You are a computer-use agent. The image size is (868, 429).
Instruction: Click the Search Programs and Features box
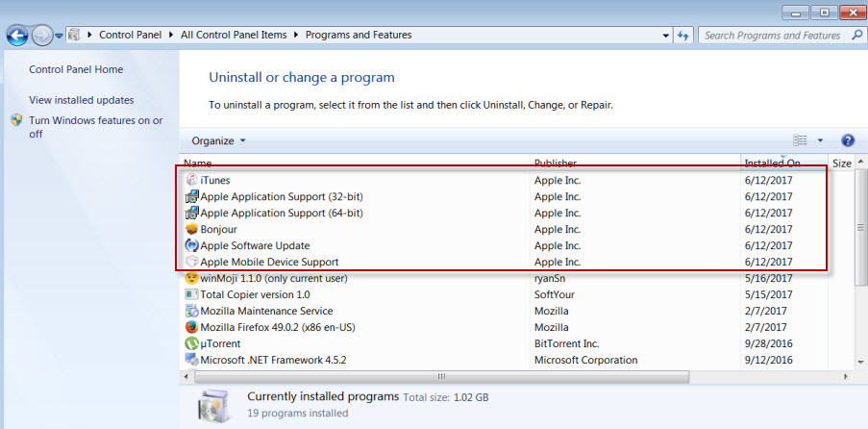point(771,36)
